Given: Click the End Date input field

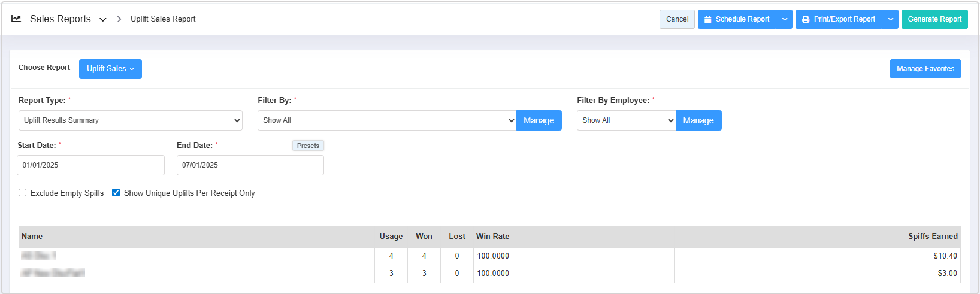Looking at the screenshot, I should 250,165.
